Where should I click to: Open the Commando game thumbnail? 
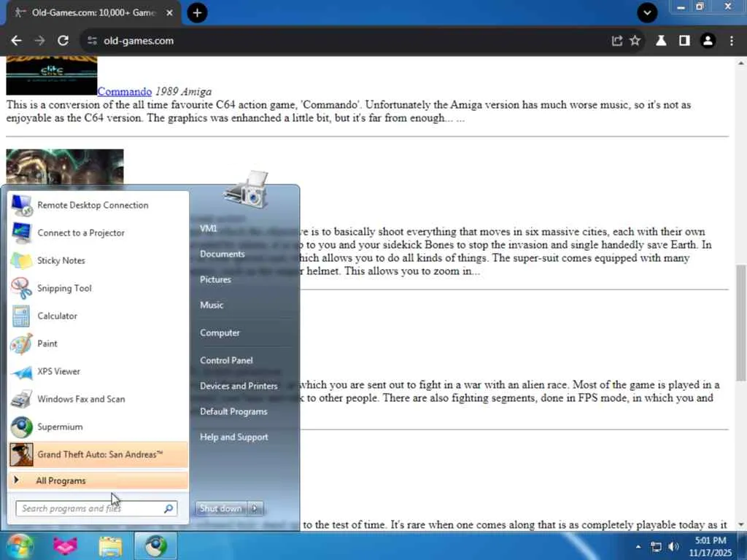point(52,75)
